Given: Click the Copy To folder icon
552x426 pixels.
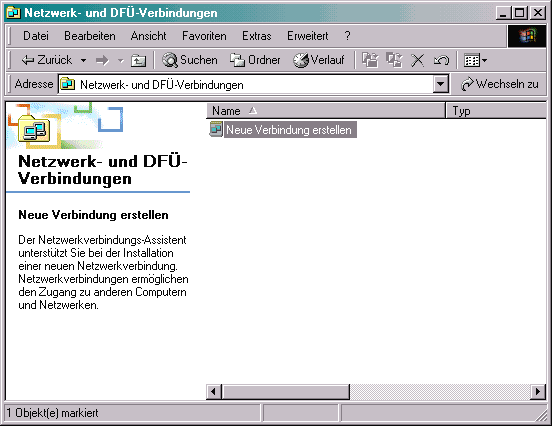Looking at the screenshot, I should point(394,60).
